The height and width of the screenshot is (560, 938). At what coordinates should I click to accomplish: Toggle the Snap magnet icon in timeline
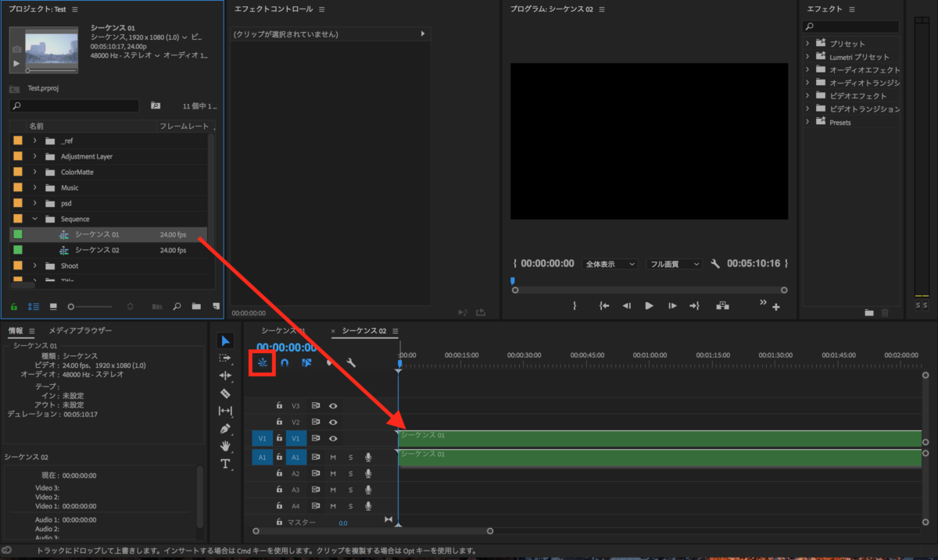(285, 363)
